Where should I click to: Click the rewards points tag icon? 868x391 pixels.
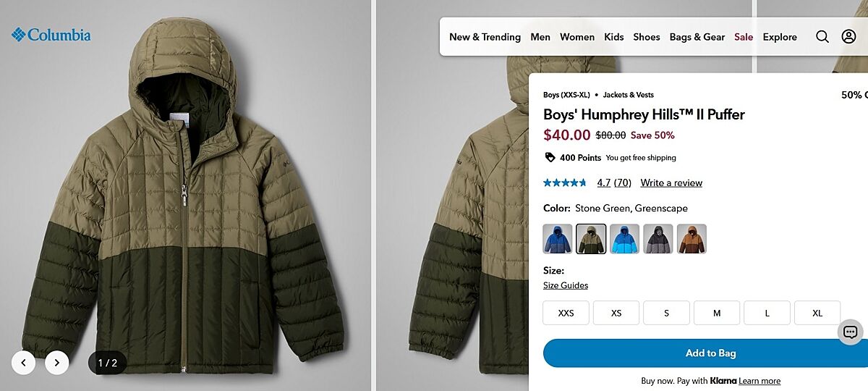point(550,157)
